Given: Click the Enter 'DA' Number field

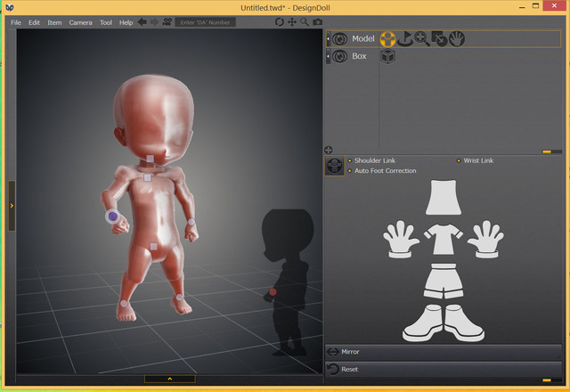Looking at the screenshot, I should click(x=206, y=22).
